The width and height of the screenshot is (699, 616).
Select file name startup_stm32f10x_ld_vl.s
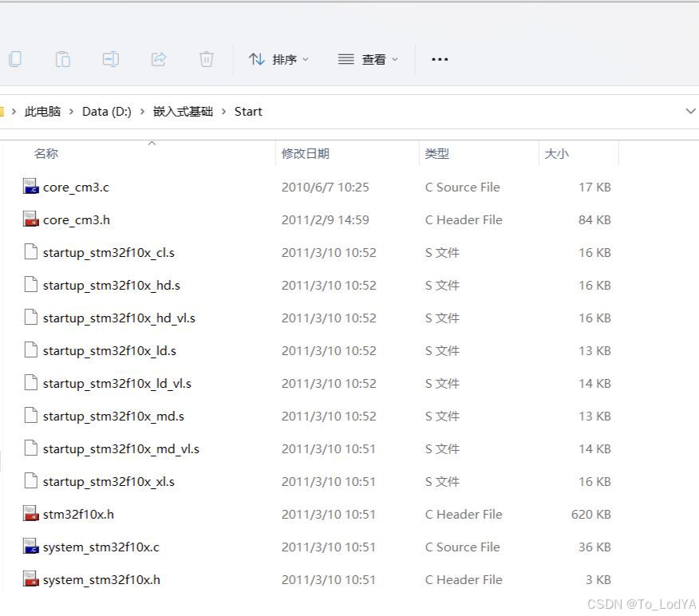(117, 384)
